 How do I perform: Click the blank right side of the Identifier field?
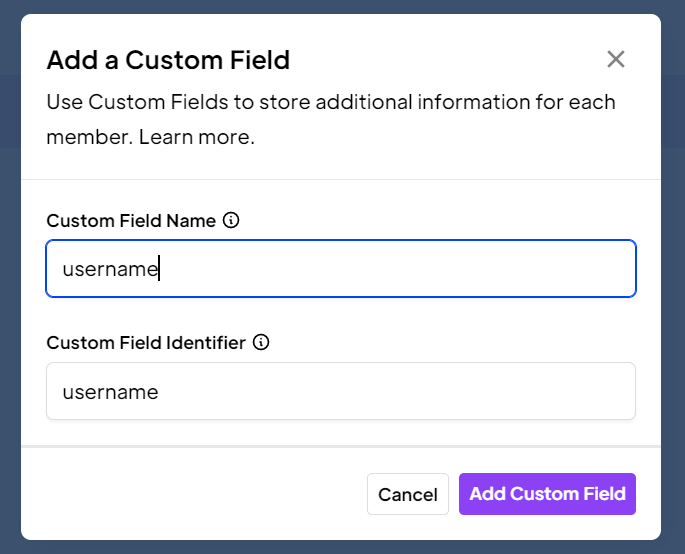click(x=500, y=392)
